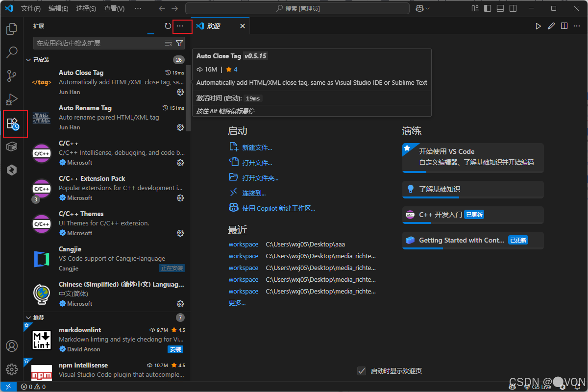Image resolution: width=588 pixels, height=392 pixels.
Task: Open the container-box view in activity bar
Action: [11, 147]
